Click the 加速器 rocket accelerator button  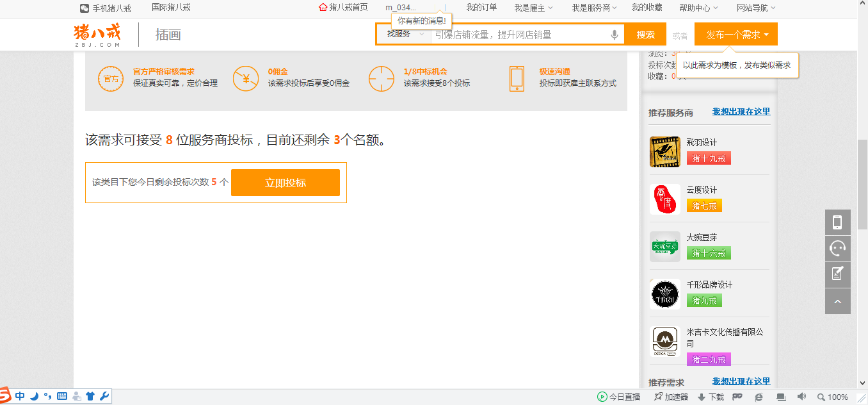click(670, 397)
